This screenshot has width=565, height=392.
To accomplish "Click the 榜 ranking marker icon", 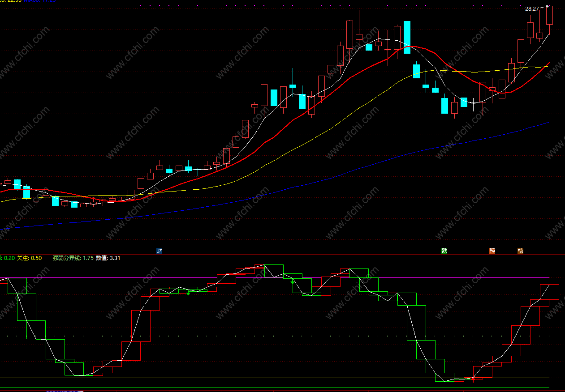I will pyautogui.click(x=520, y=251).
